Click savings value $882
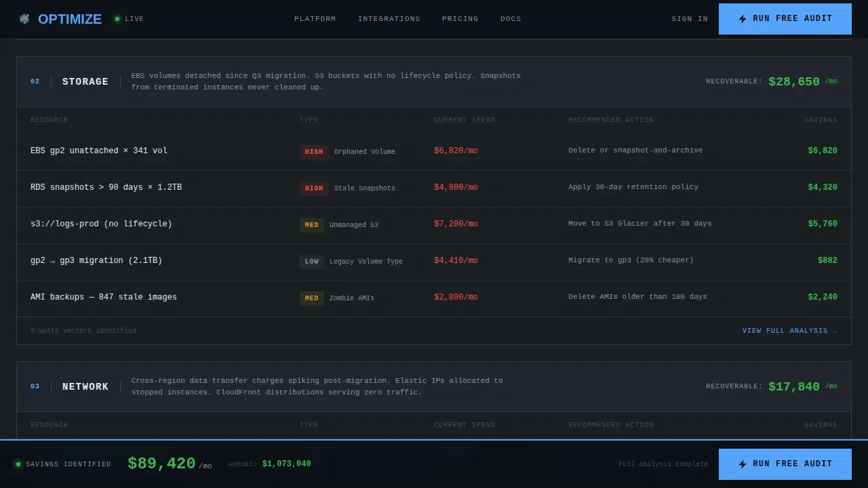 click(x=827, y=260)
